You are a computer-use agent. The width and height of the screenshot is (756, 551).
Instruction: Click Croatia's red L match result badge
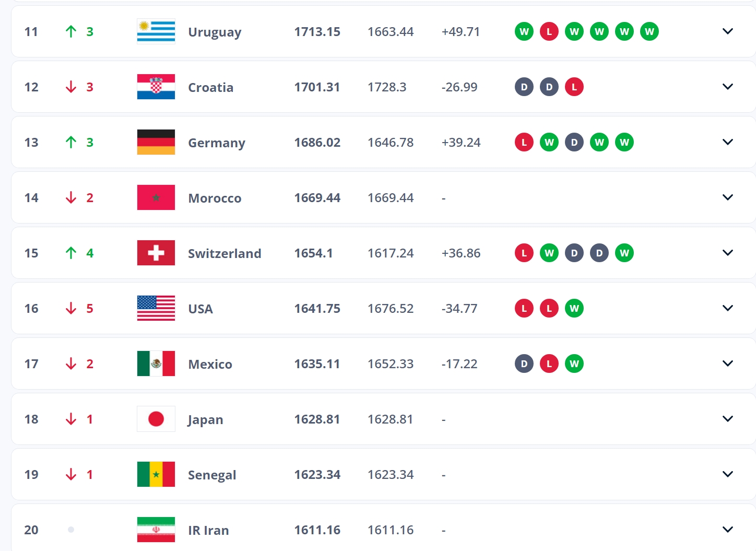[574, 87]
